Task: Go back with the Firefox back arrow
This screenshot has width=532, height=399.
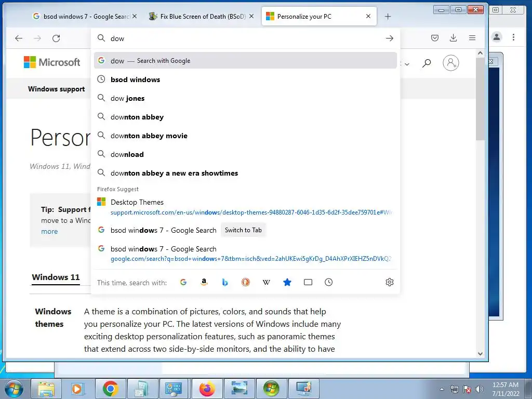Action: tap(19, 38)
